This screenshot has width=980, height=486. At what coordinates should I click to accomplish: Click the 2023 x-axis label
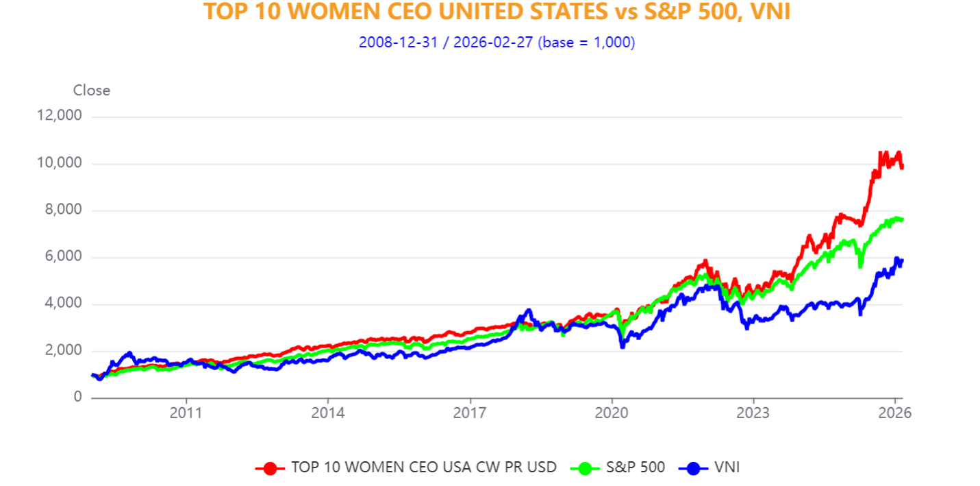pos(753,413)
